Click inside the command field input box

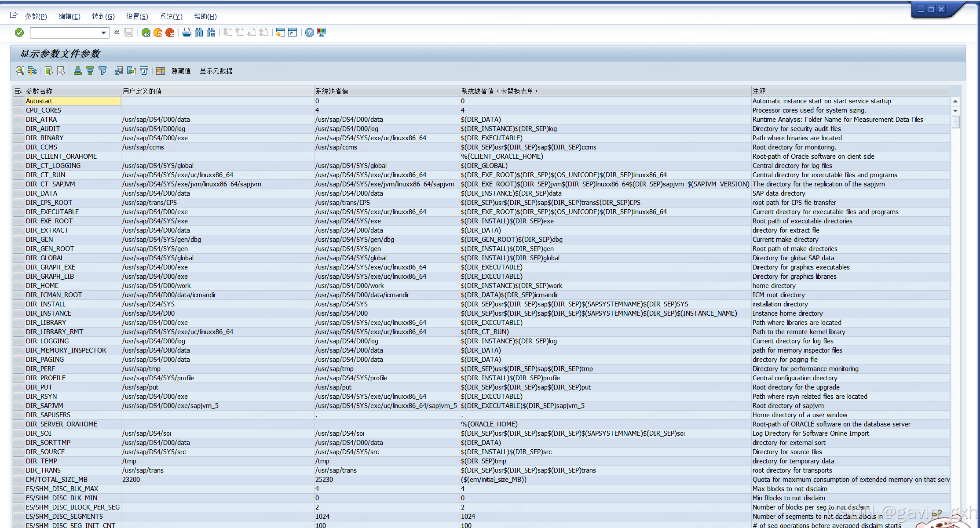pyautogui.click(x=66, y=32)
